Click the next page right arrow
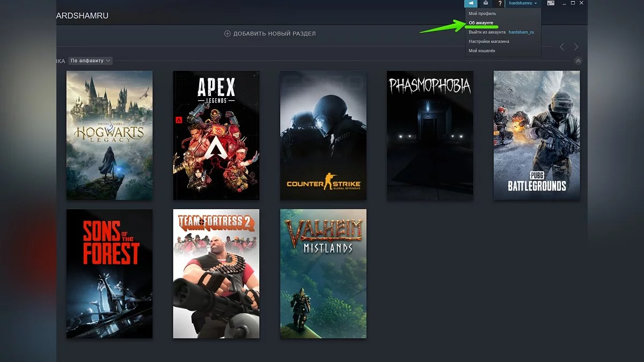Screen dimensions: 644x362 pyautogui.click(x=576, y=47)
